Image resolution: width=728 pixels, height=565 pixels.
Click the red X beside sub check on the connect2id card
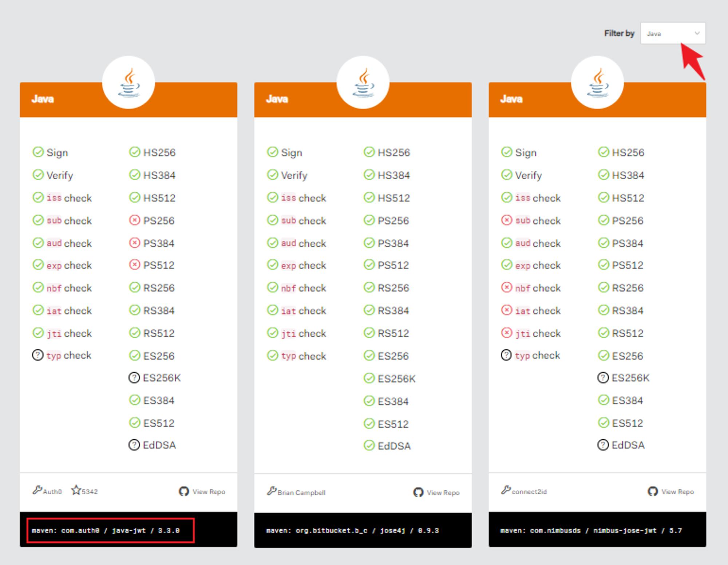point(506,220)
